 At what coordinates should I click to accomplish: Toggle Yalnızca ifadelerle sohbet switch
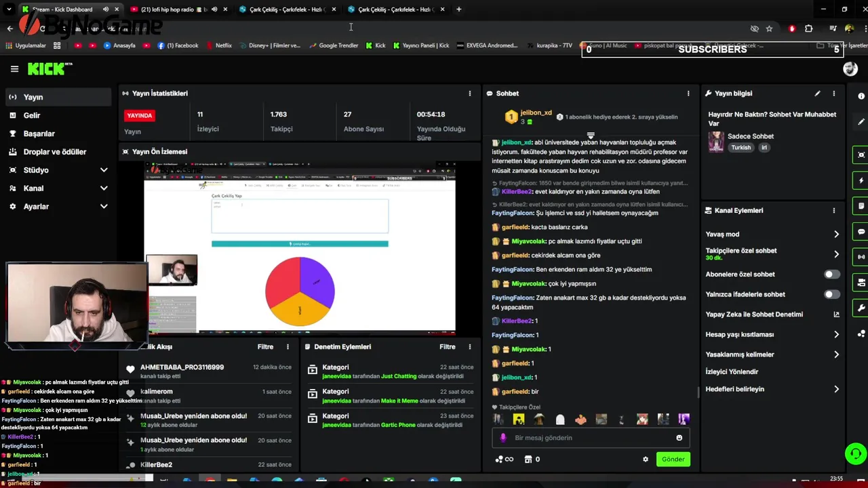pos(831,294)
